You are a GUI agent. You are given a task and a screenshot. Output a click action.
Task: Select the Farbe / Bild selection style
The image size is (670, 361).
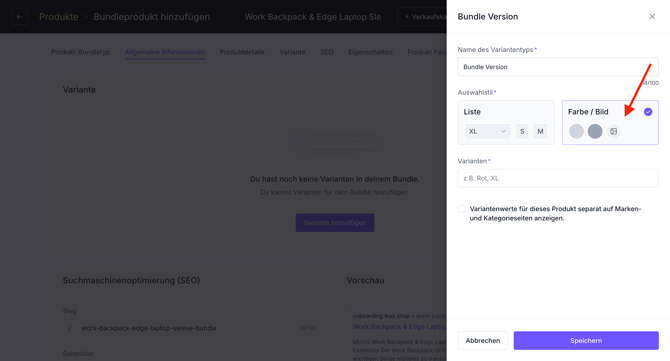coord(610,123)
